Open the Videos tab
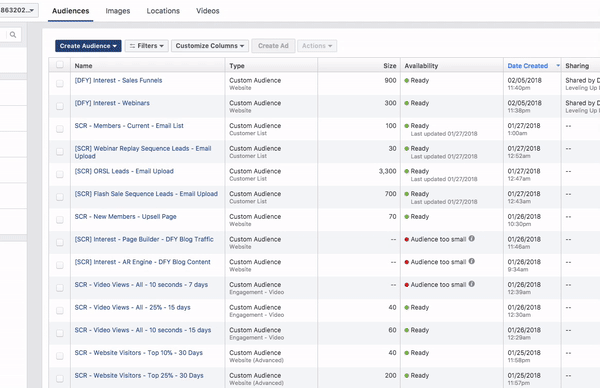Screen dimensions: 600x388 (x=208, y=11)
